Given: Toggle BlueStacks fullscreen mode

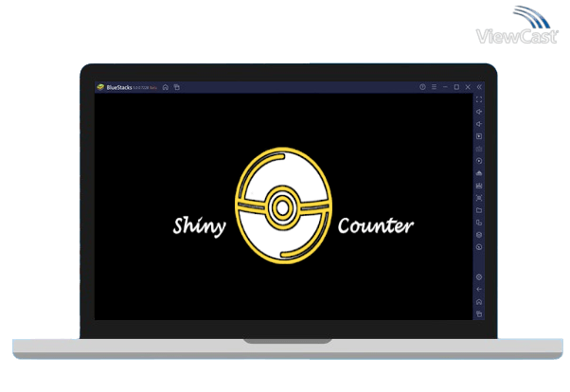Looking at the screenshot, I should (479, 99).
